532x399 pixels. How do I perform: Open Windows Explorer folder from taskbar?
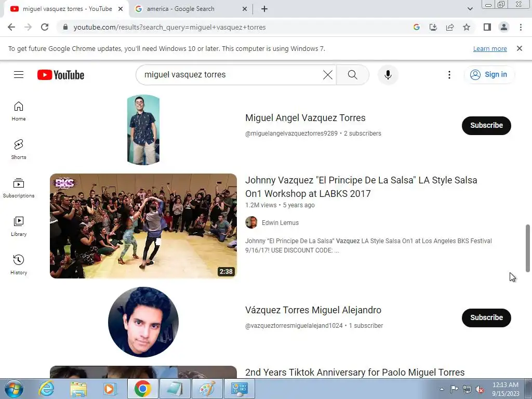pyautogui.click(x=78, y=389)
